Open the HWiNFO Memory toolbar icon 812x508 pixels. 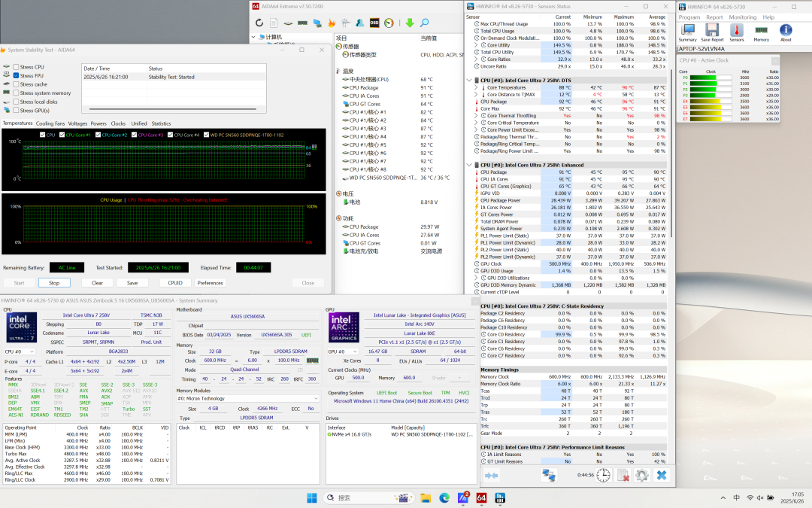761,32
